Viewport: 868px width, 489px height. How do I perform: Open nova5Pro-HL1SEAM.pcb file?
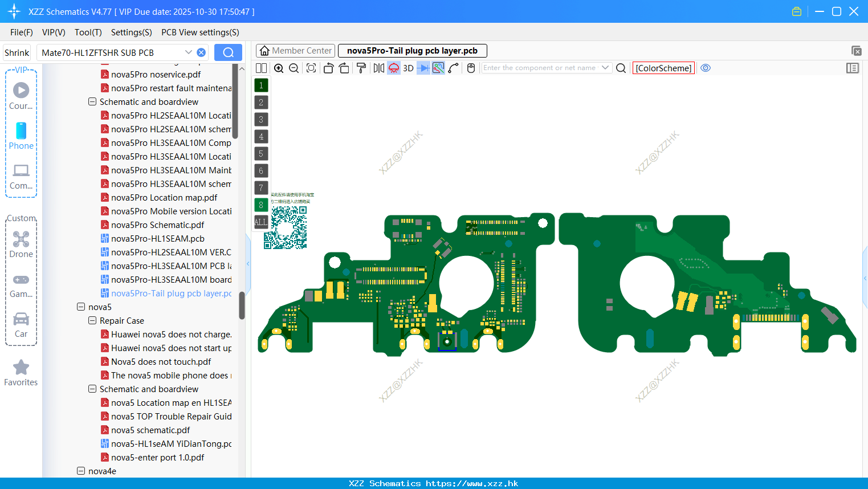pos(157,238)
